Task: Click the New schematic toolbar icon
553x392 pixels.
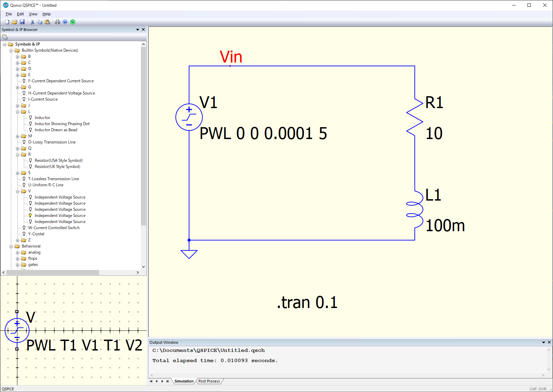Action: pos(7,22)
